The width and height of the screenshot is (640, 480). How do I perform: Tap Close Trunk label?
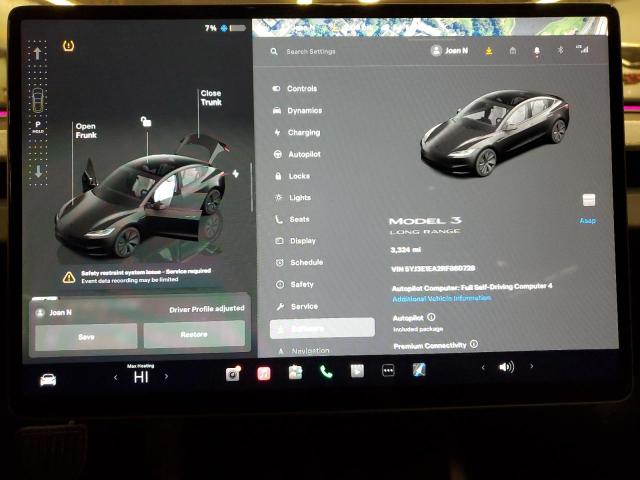211,98
